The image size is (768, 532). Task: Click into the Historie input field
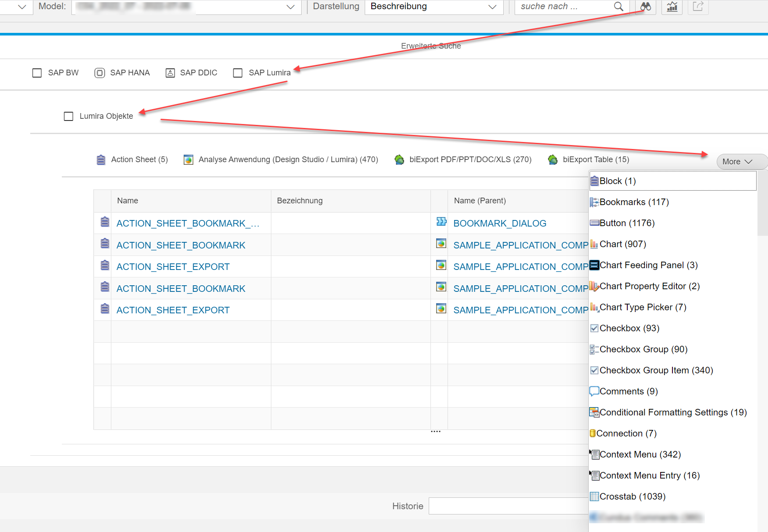click(508, 506)
